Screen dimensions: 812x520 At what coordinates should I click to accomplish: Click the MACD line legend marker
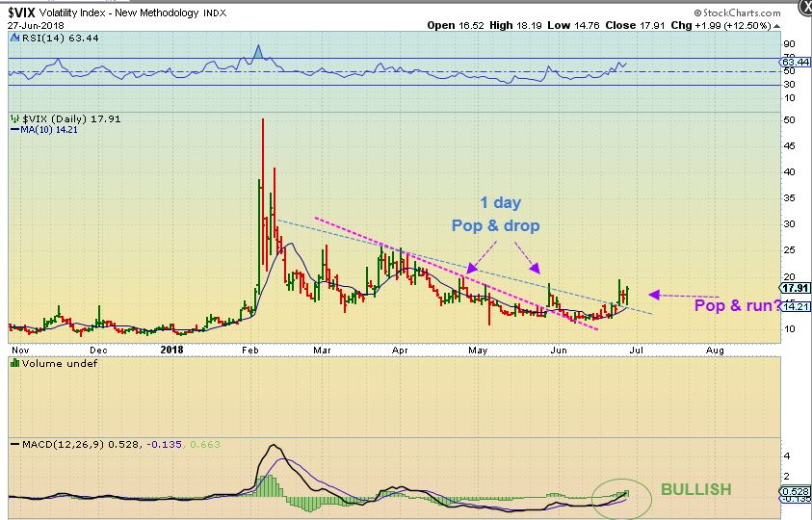pos(13,443)
